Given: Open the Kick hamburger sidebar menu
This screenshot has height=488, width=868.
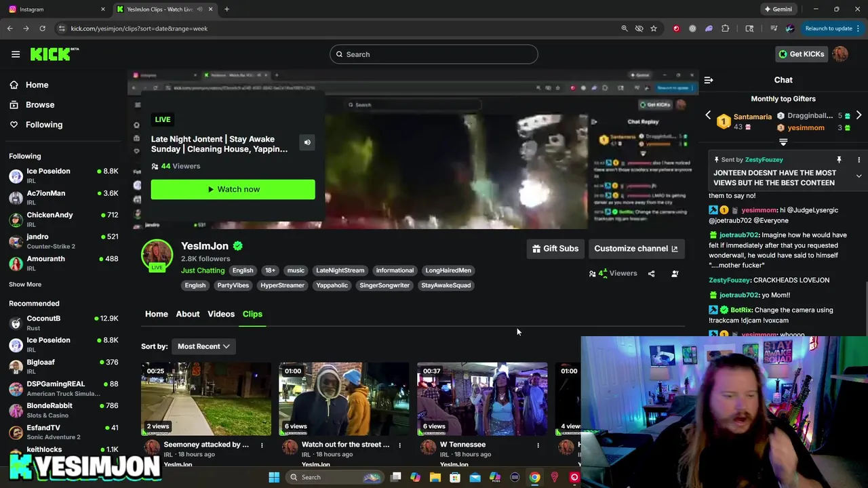Looking at the screenshot, I should coord(16,54).
